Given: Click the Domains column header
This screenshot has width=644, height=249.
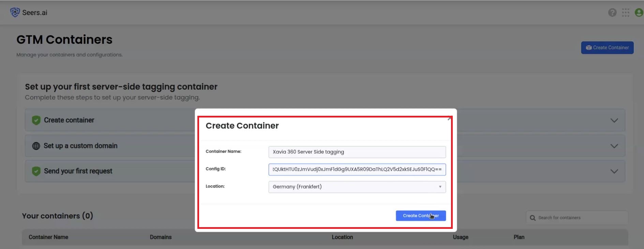Looking at the screenshot, I should tap(161, 237).
